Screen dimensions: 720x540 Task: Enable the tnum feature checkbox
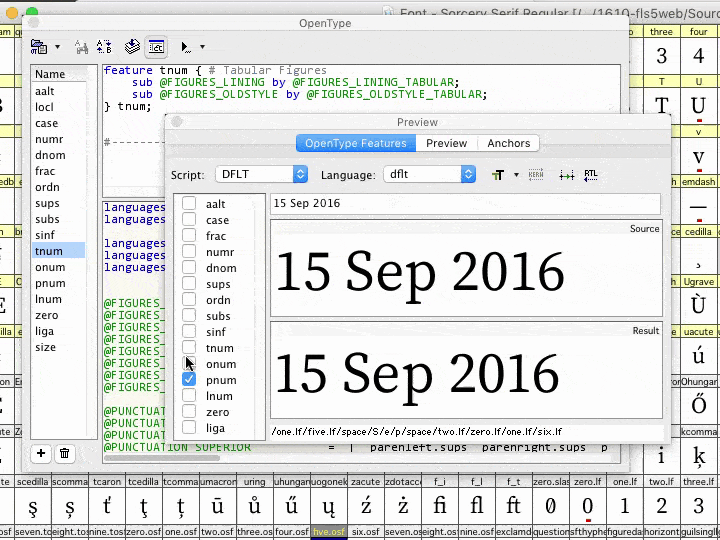[x=189, y=348]
